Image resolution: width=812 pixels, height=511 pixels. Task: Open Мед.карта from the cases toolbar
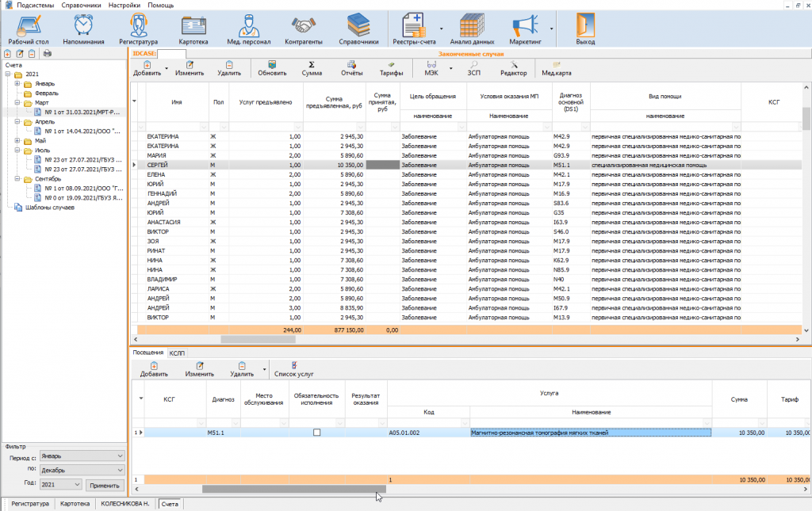click(557, 67)
